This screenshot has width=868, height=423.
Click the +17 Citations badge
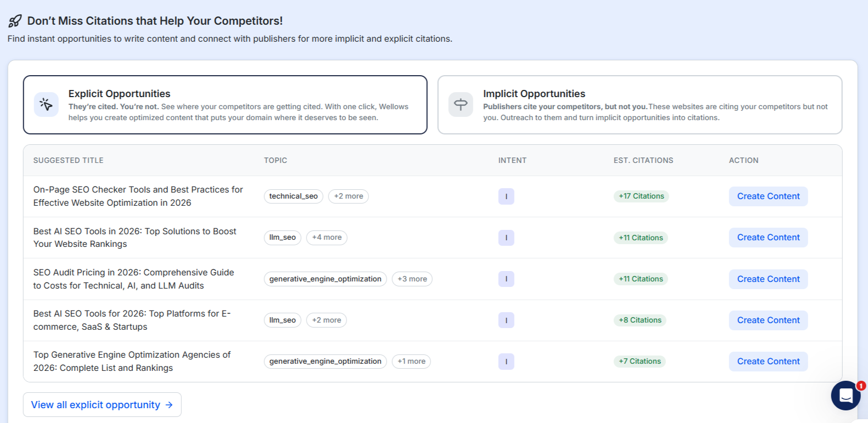641,196
